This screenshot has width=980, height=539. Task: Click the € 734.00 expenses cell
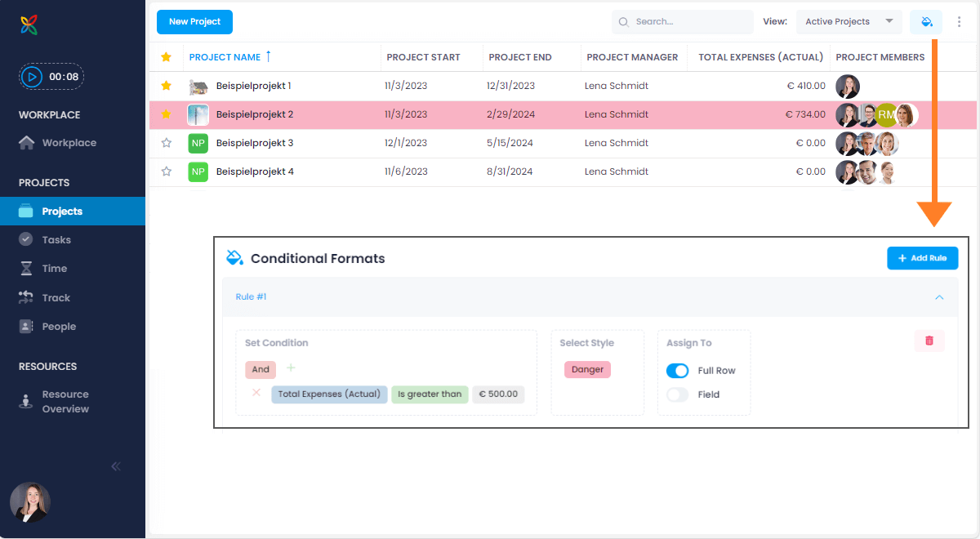[805, 114]
